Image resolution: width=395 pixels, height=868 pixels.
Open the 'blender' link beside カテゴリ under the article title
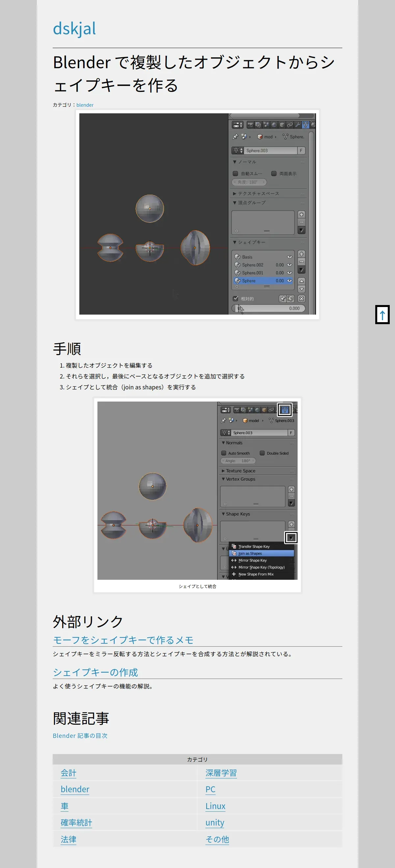pyautogui.click(x=85, y=105)
